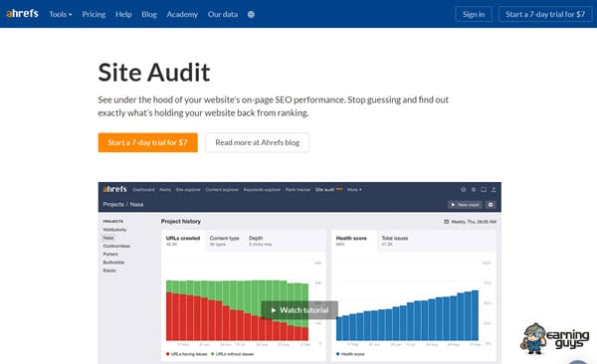Viewport: 597px width, 364px height.
Task: Expand the Tools dropdown menu
Action: tap(60, 15)
